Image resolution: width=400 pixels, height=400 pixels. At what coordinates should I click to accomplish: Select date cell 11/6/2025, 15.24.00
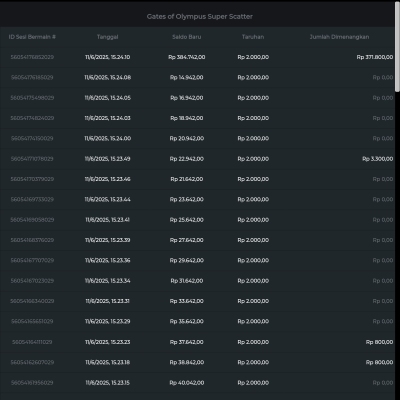107,139
